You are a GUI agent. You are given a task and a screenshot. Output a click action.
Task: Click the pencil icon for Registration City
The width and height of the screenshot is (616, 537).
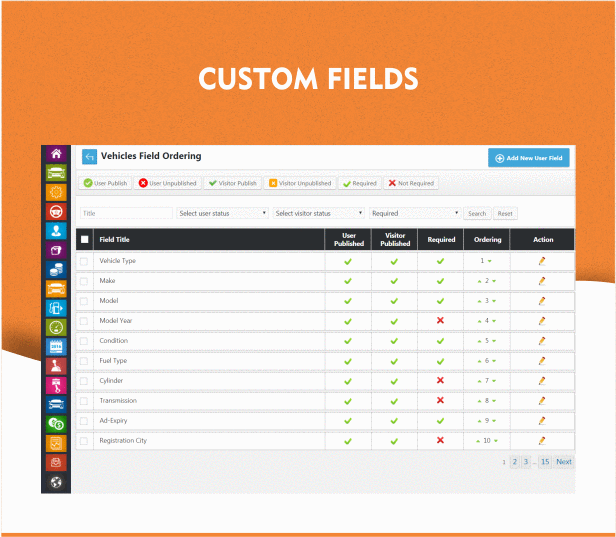(x=542, y=440)
